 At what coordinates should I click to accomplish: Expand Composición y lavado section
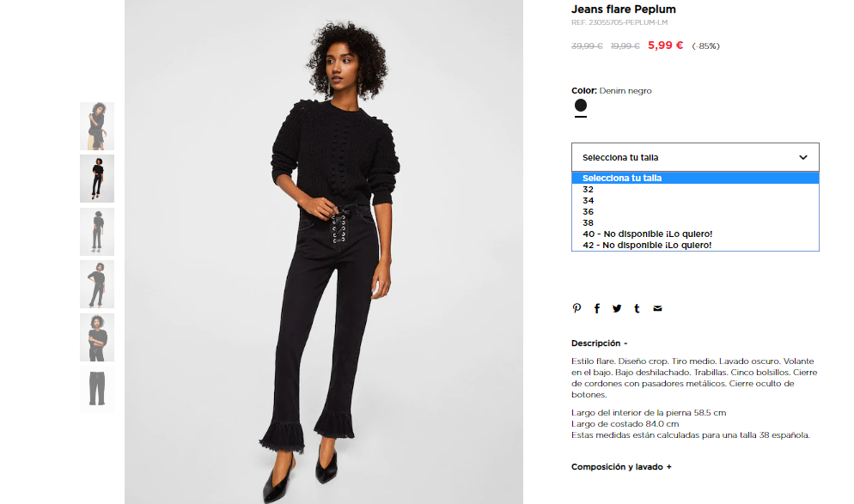pyautogui.click(x=621, y=467)
